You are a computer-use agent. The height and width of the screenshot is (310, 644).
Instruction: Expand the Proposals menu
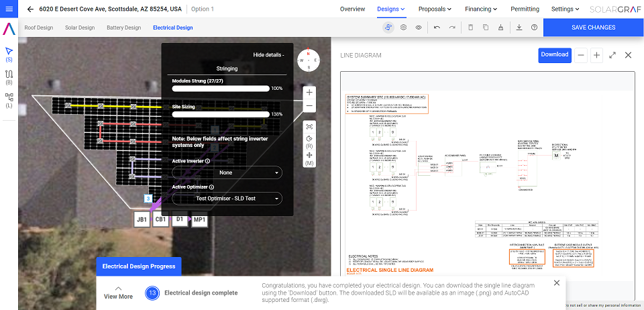pyautogui.click(x=435, y=9)
